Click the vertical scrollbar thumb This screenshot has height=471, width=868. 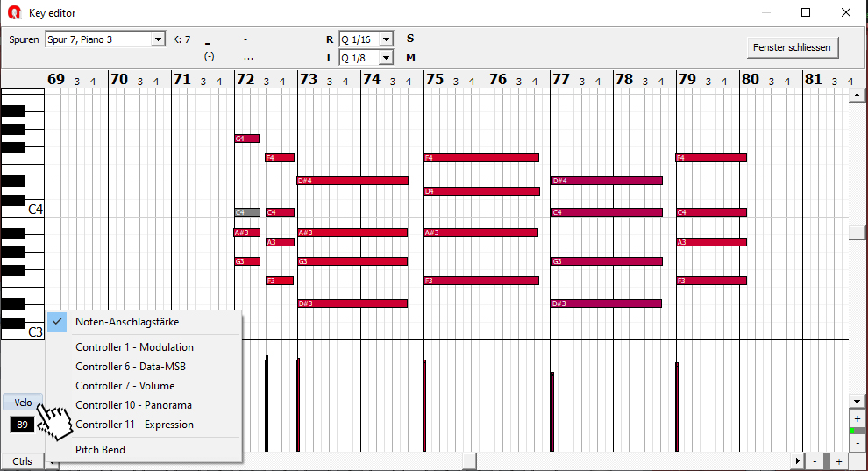pyautogui.click(x=857, y=232)
